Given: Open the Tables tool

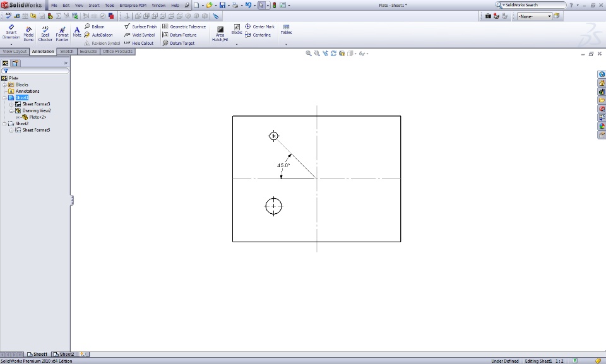Looking at the screenshot, I should pos(286,30).
